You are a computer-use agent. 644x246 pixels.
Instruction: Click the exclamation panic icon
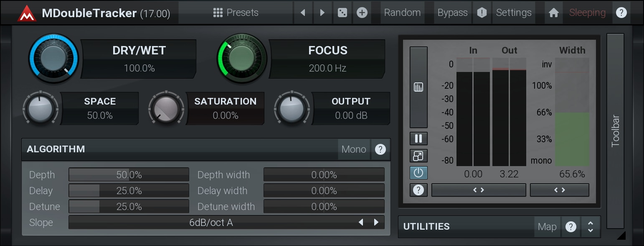click(x=482, y=13)
